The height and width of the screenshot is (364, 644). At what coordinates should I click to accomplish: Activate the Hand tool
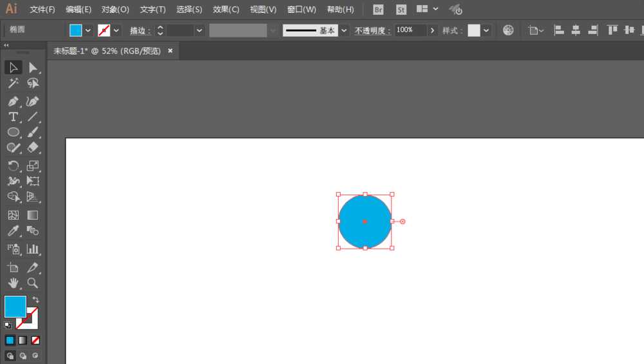13,283
